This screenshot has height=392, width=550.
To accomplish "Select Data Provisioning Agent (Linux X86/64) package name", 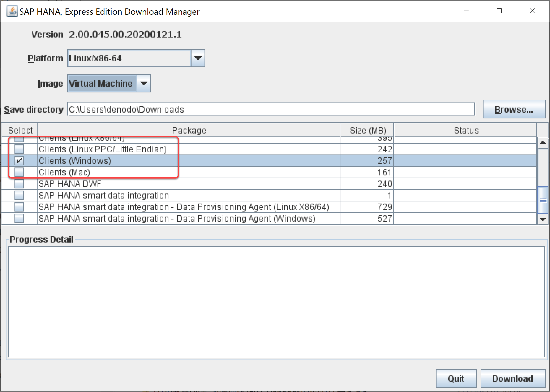I will click(x=184, y=207).
